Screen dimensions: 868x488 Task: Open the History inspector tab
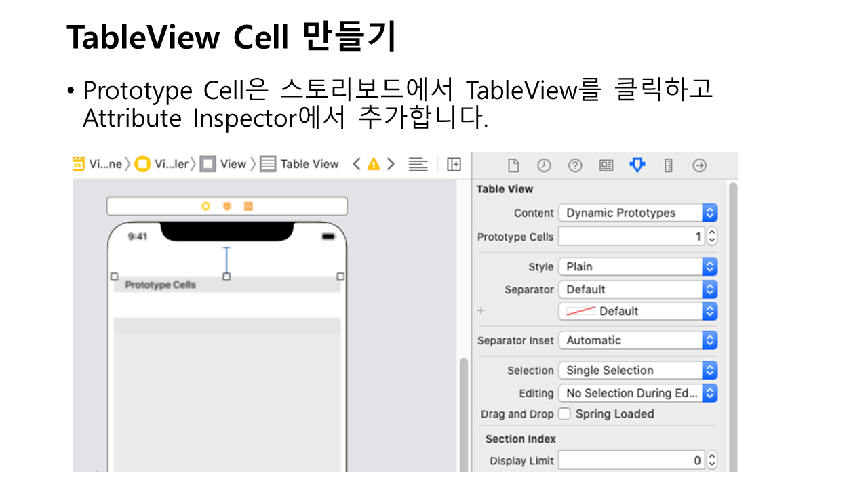pyautogui.click(x=544, y=165)
